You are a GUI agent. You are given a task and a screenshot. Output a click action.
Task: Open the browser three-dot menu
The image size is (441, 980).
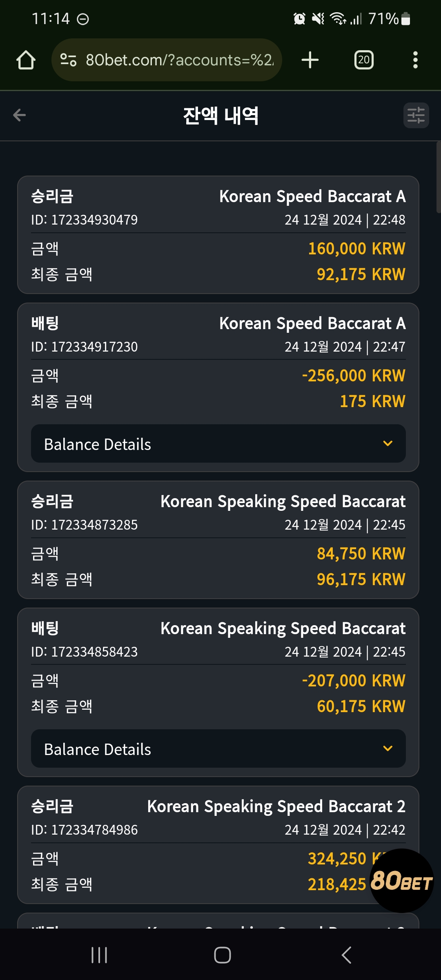[415, 60]
